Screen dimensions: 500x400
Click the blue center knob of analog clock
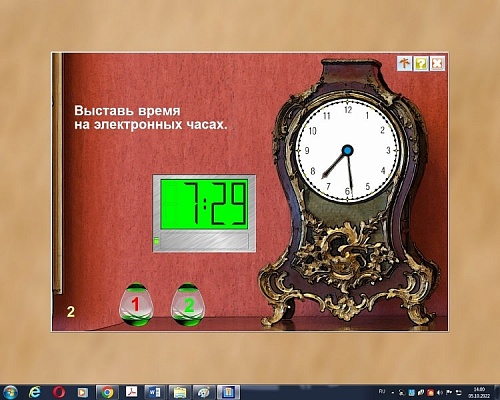348,150
